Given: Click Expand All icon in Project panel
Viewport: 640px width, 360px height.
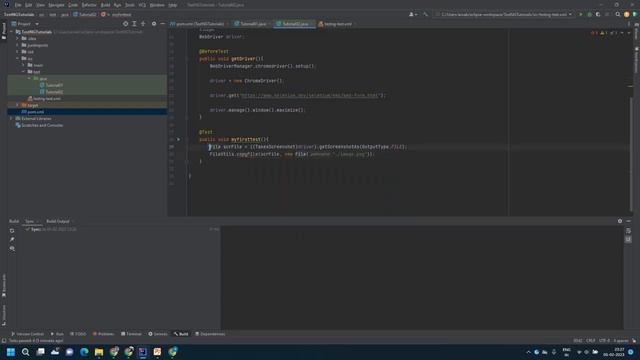Looking at the screenshot, I should tap(134, 24).
